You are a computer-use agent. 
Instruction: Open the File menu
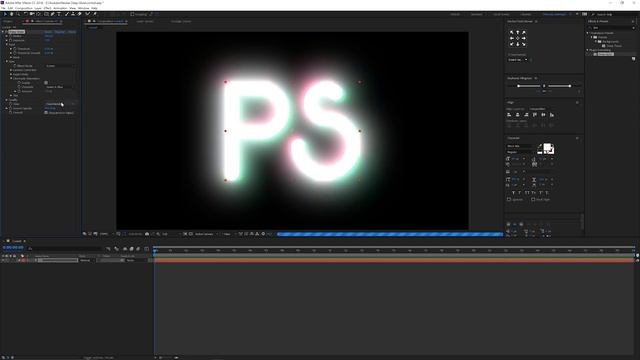tap(3, 8)
